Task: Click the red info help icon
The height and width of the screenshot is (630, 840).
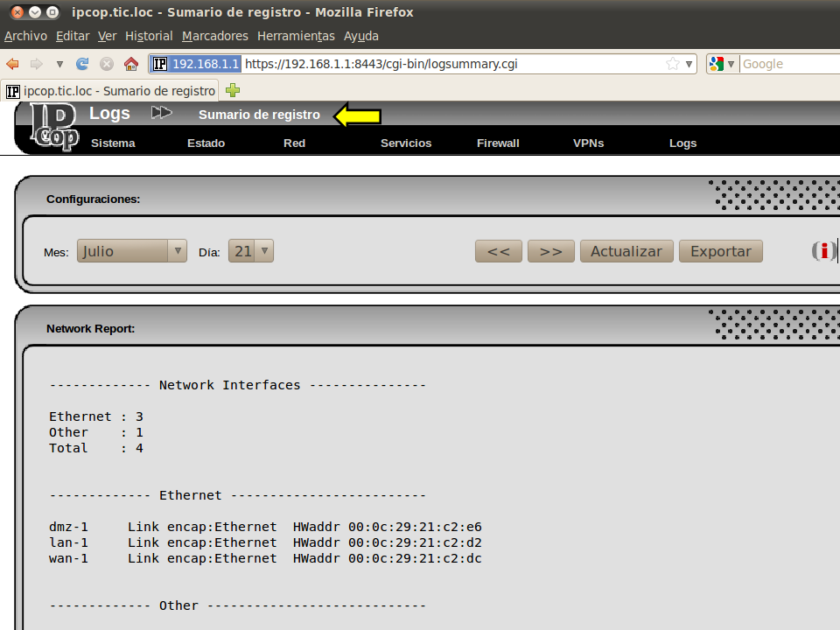Action: [822, 251]
